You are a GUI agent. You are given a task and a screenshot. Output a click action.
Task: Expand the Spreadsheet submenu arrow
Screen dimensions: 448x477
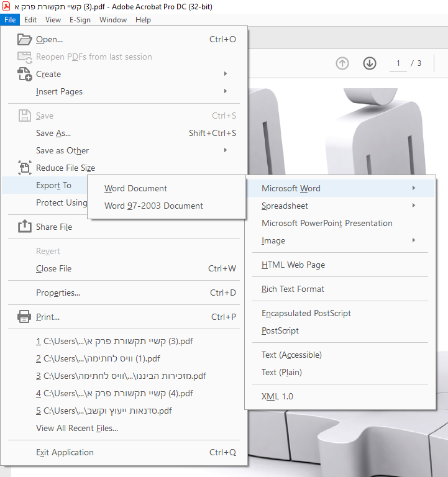pyautogui.click(x=414, y=206)
